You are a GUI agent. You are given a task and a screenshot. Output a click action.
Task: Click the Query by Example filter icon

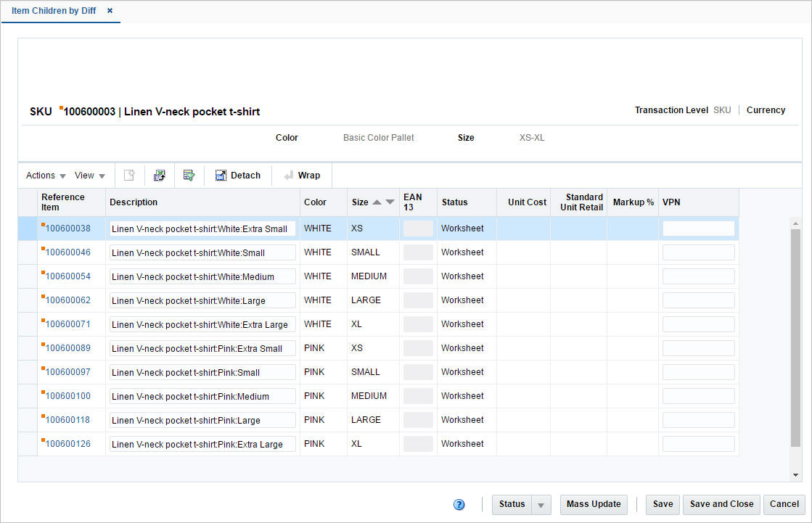coord(189,175)
